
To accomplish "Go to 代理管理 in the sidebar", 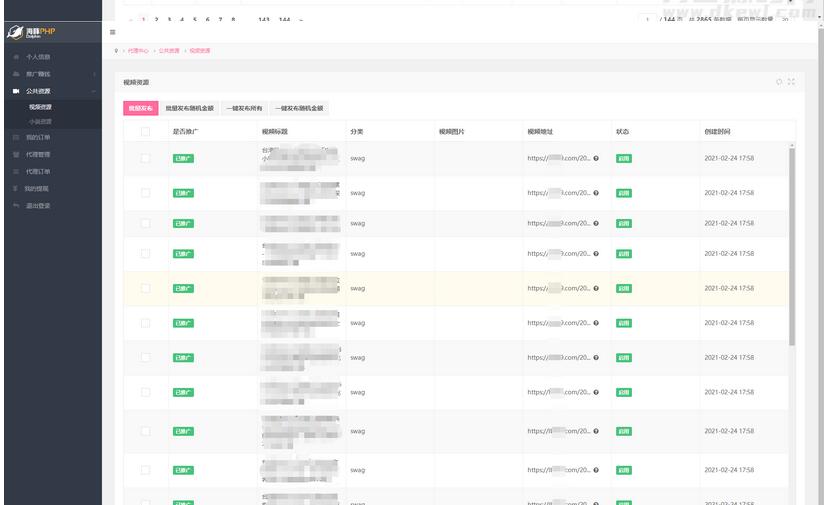I will pyautogui.click(x=38, y=155).
